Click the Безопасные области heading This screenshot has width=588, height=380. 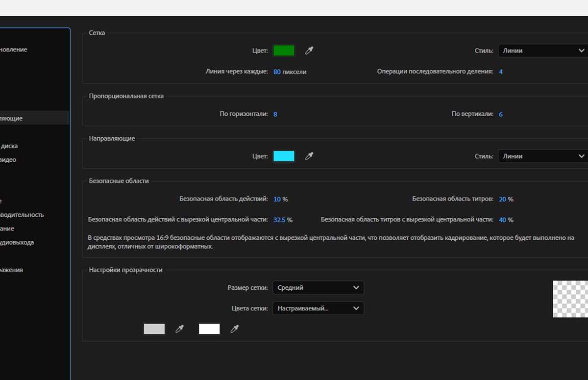pos(119,181)
